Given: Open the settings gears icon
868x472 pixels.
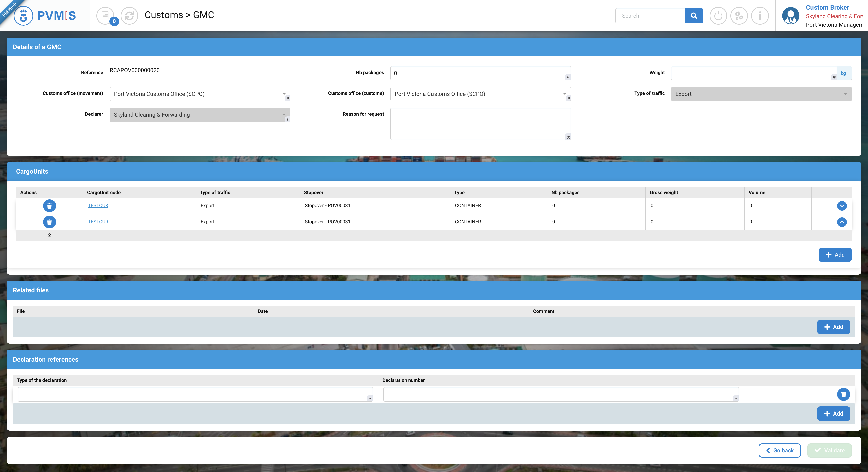Looking at the screenshot, I should point(739,16).
